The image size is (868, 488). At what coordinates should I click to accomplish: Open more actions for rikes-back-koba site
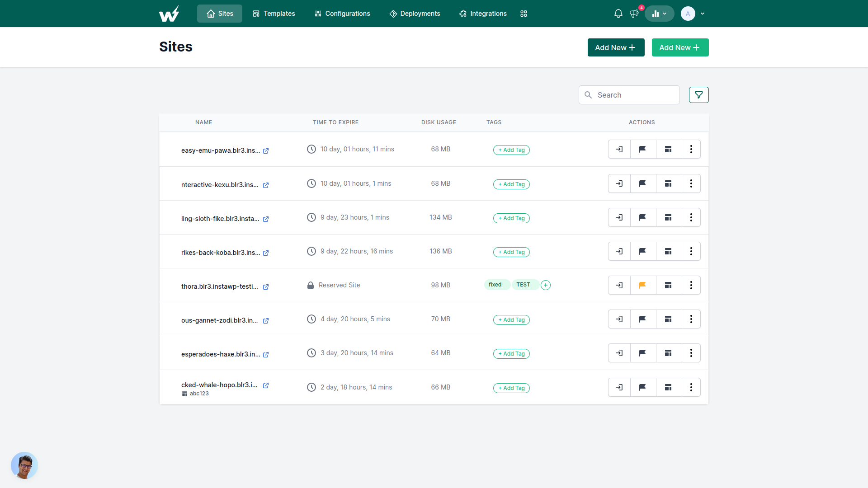(x=691, y=251)
